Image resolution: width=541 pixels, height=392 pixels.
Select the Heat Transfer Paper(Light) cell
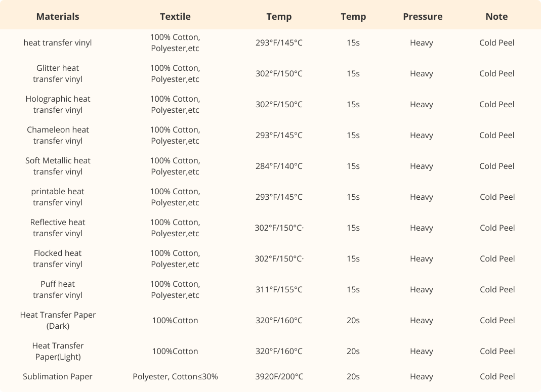(x=58, y=351)
